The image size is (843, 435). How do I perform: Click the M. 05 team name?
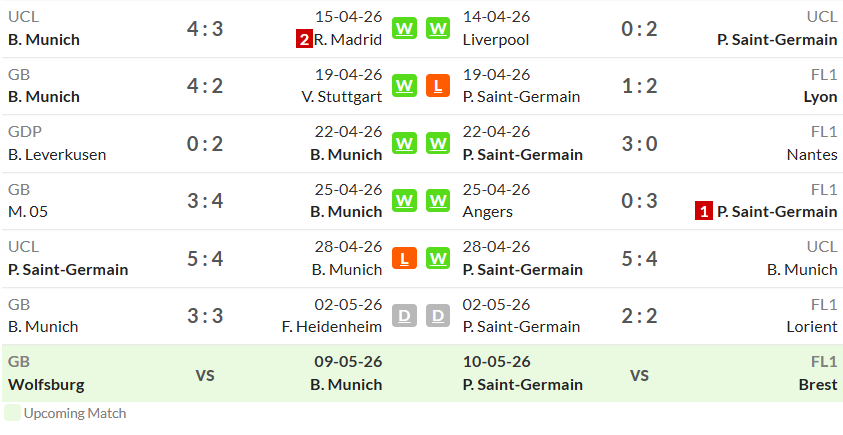click(x=28, y=212)
